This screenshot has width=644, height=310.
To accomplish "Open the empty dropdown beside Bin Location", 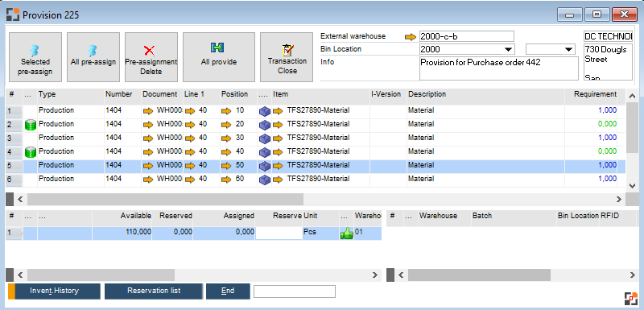I will click(x=569, y=50).
